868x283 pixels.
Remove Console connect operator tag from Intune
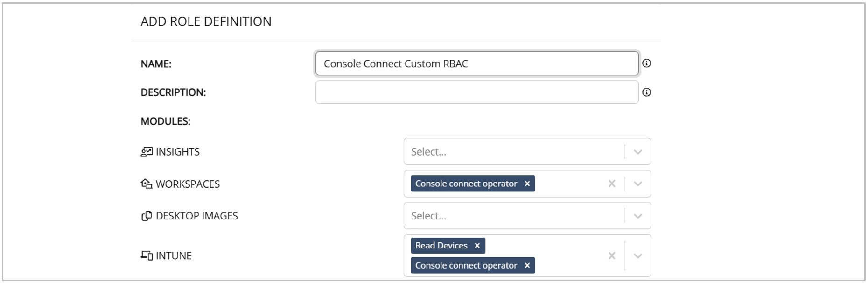point(527,266)
